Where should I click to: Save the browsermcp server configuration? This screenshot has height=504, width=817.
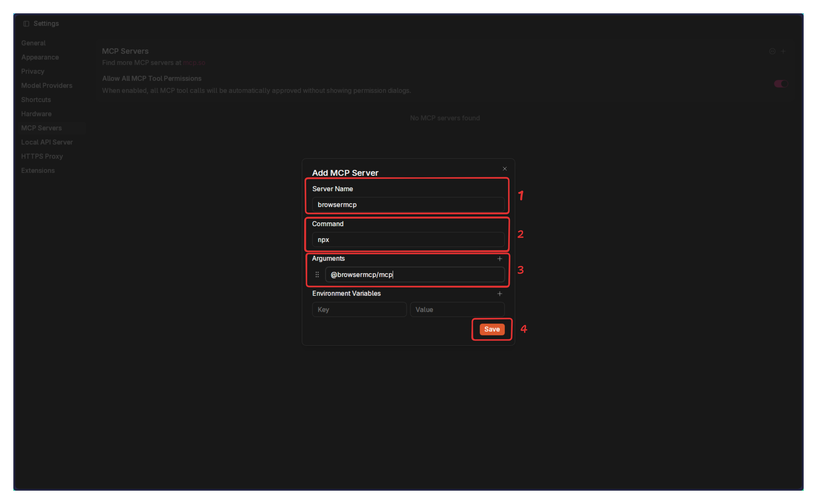pyautogui.click(x=491, y=329)
